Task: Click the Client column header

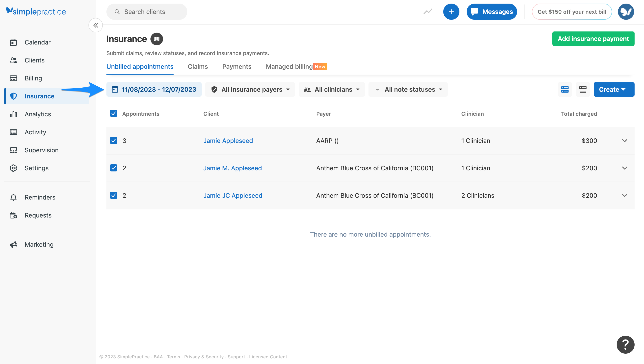Action: tap(211, 114)
